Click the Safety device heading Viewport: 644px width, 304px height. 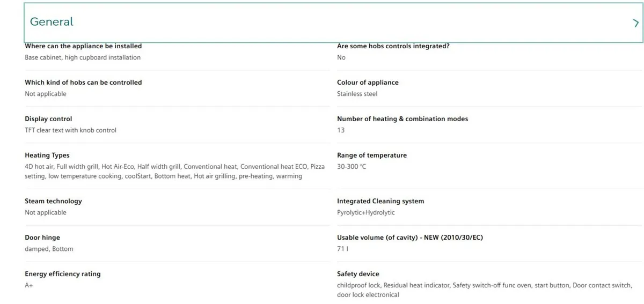click(x=358, y=274)
